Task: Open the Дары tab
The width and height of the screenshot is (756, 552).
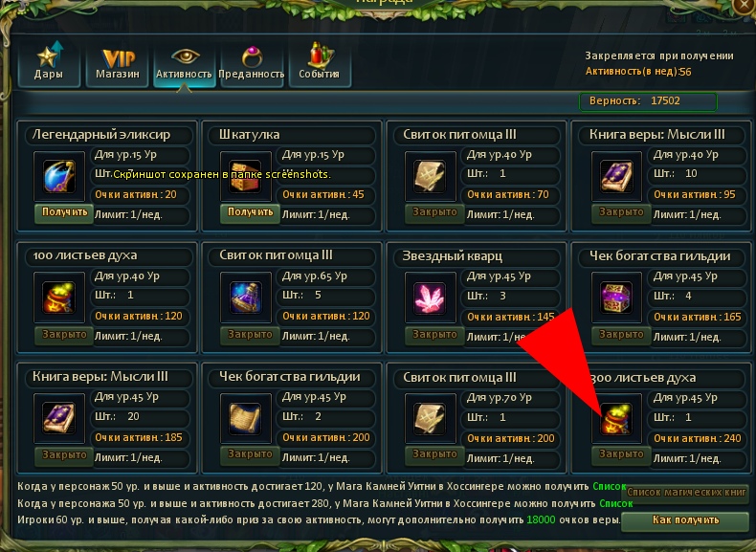Action: click(49, 63)
